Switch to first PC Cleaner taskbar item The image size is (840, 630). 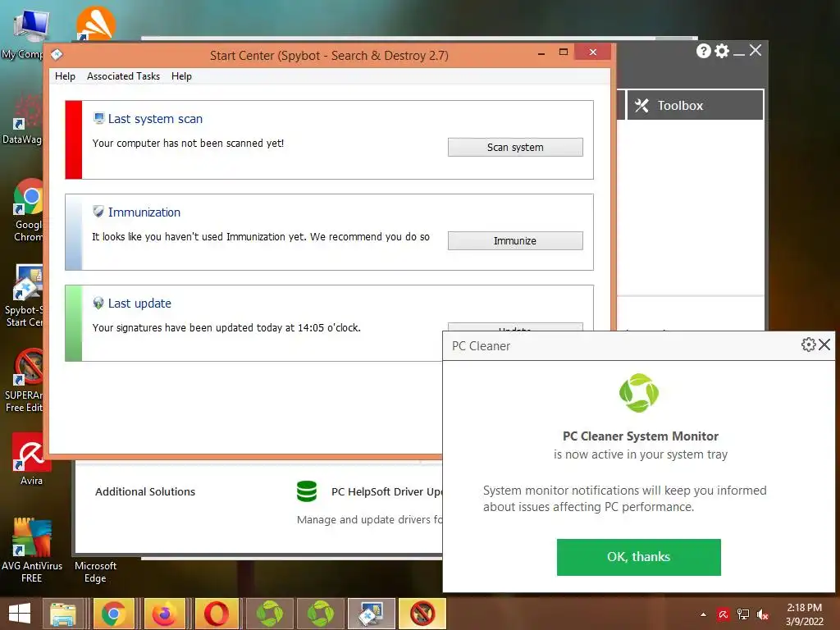(269, 614)
